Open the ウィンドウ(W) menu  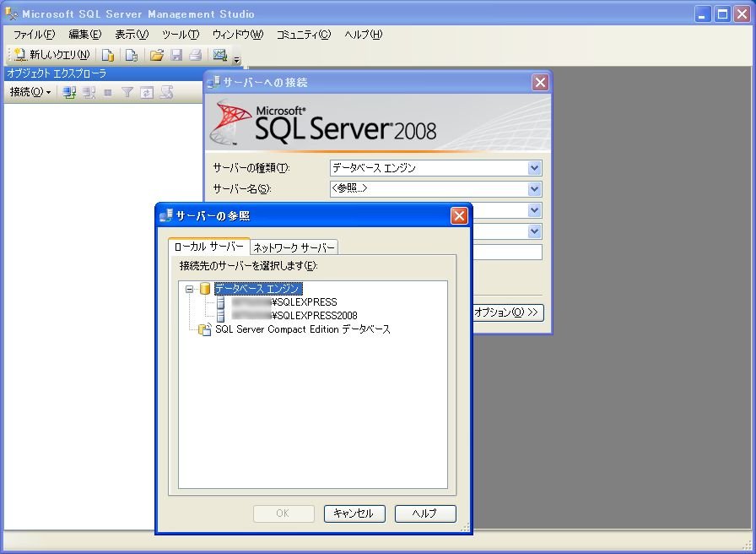pos(238,35)
